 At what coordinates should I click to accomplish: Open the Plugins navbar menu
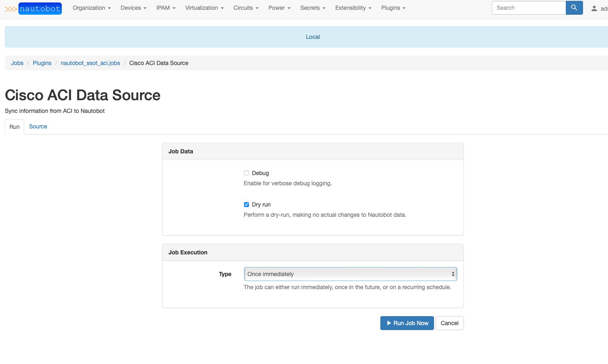click(x=393, y=8)
